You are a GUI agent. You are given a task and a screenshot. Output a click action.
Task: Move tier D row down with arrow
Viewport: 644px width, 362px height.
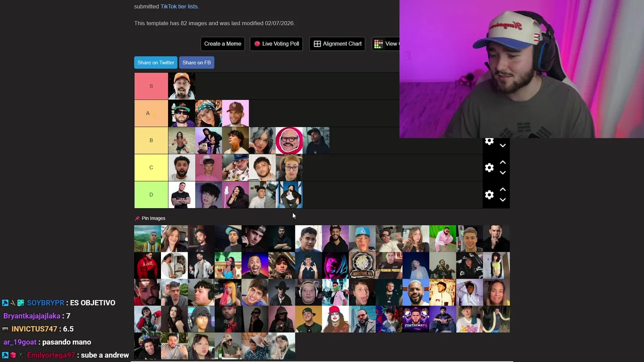(503, 200)
